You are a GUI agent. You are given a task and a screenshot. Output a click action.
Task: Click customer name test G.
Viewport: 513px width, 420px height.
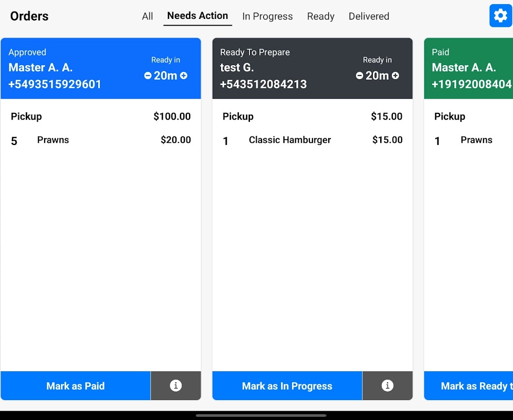237,67
